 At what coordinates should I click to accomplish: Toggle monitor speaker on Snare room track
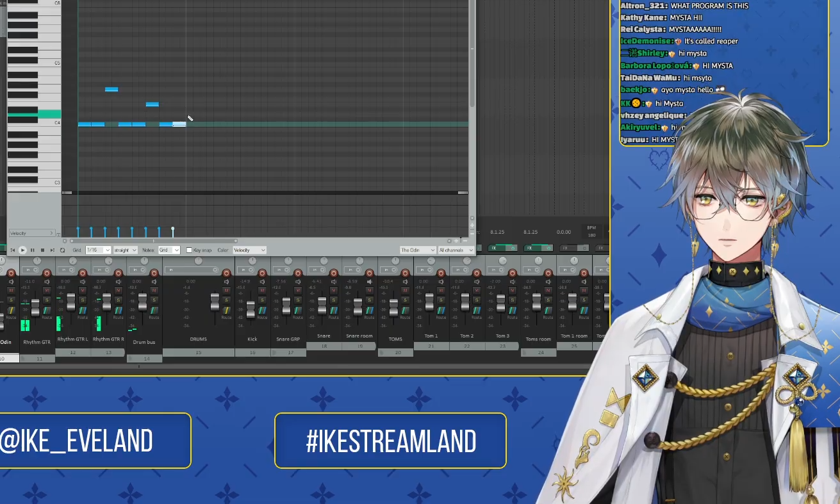(369, 282)
